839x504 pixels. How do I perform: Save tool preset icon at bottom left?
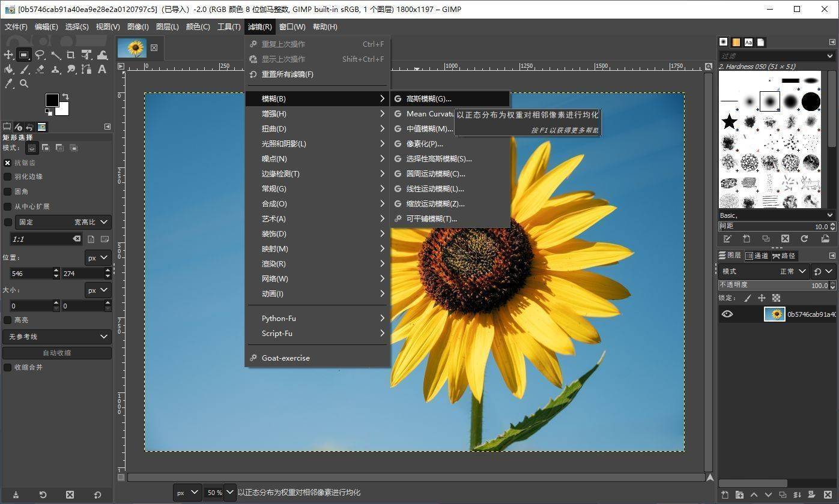16,495
